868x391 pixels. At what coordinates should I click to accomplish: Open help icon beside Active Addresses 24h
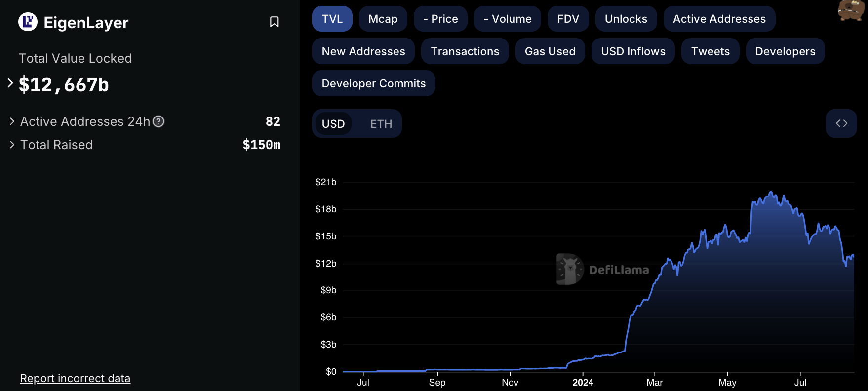click(158, 121)
